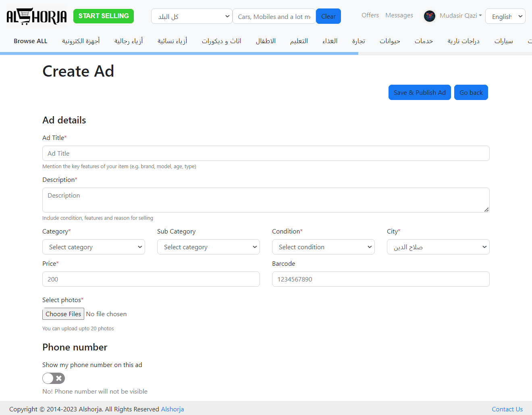Viewport: 532px width, 415px height.
Task: Open Browse ALL menu item
Action: click(x=31, y=41)
